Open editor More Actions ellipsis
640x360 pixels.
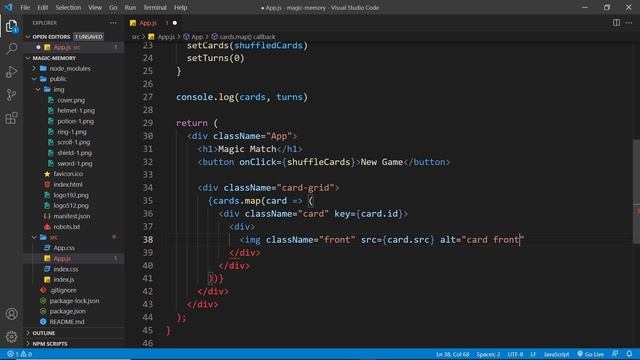click(x=629, y=23)
